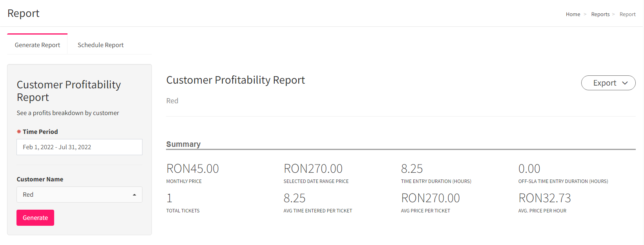Click the total tickets count
The height and width of the screenshot is (245, 644).
coord(170,198)
